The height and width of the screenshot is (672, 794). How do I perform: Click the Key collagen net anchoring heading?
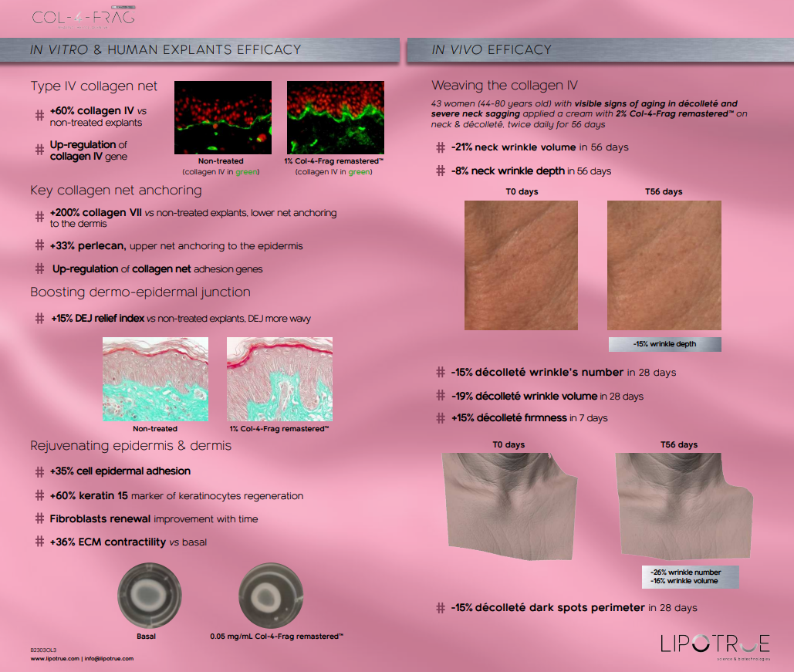click(x=116, y=191)
